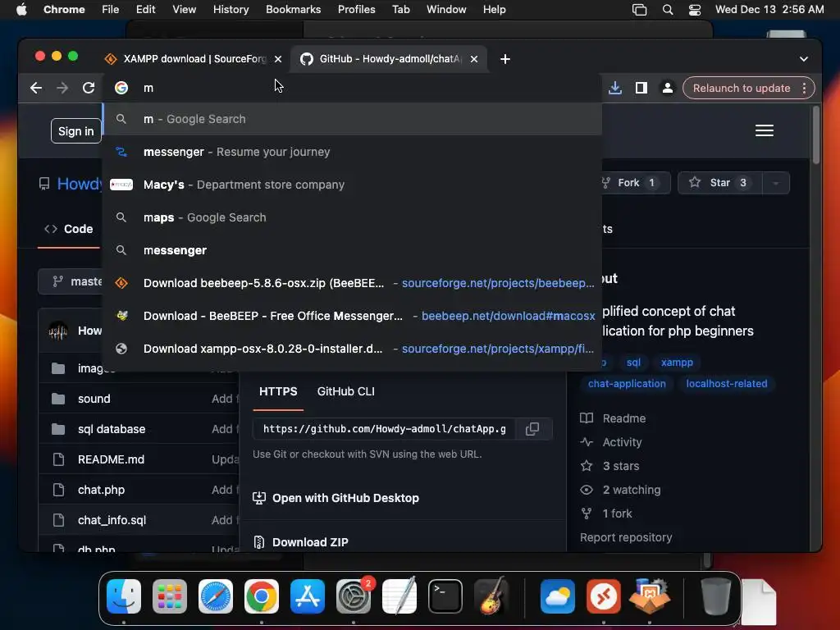Open the xampp-osx-8.0.28 installer suggestion
This screenshot has height=630, width=840.
[352, 349]
